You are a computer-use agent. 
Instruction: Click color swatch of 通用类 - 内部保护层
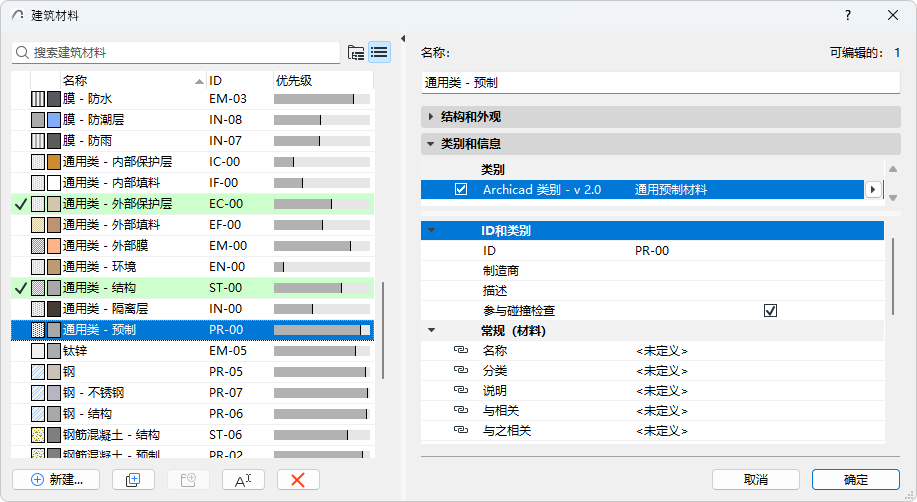54,162
